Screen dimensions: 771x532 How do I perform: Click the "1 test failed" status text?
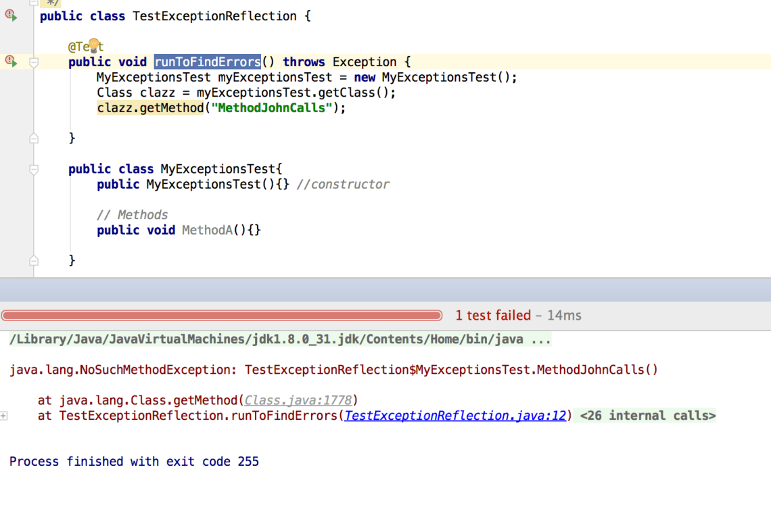(x=492, y=315)
